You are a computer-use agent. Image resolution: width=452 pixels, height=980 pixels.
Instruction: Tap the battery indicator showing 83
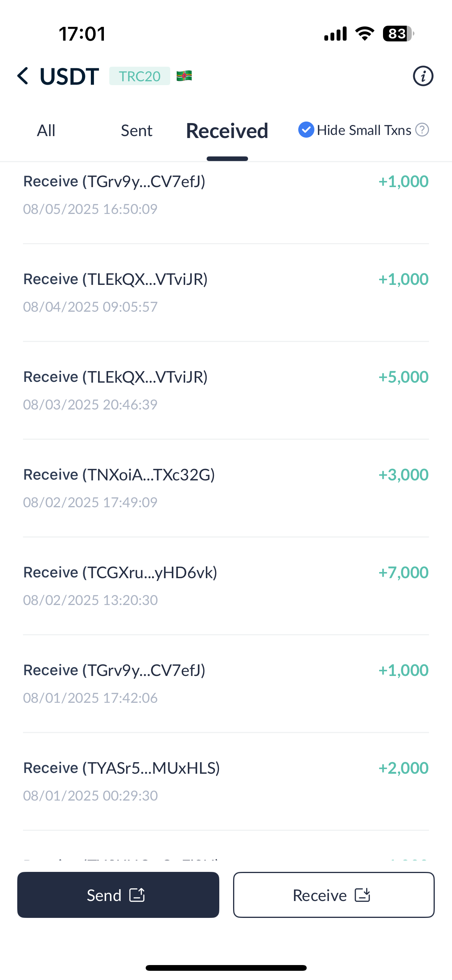(x=398, y=34)
